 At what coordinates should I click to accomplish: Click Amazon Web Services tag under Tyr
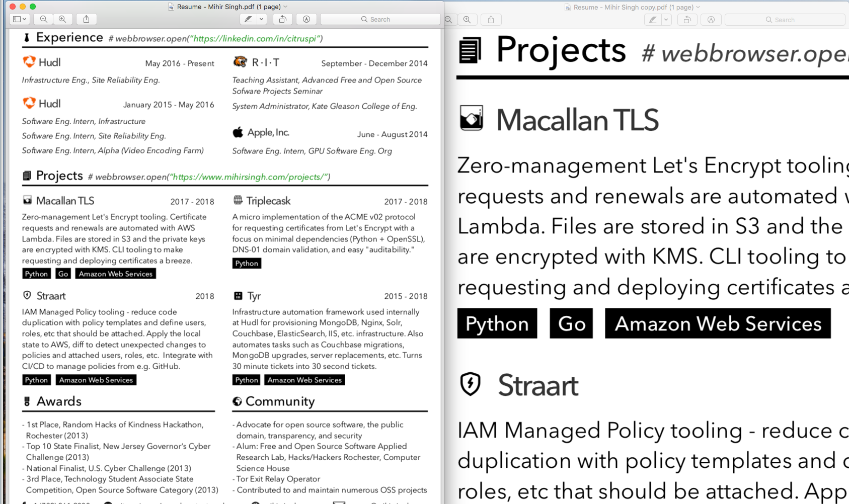[304, 380]
